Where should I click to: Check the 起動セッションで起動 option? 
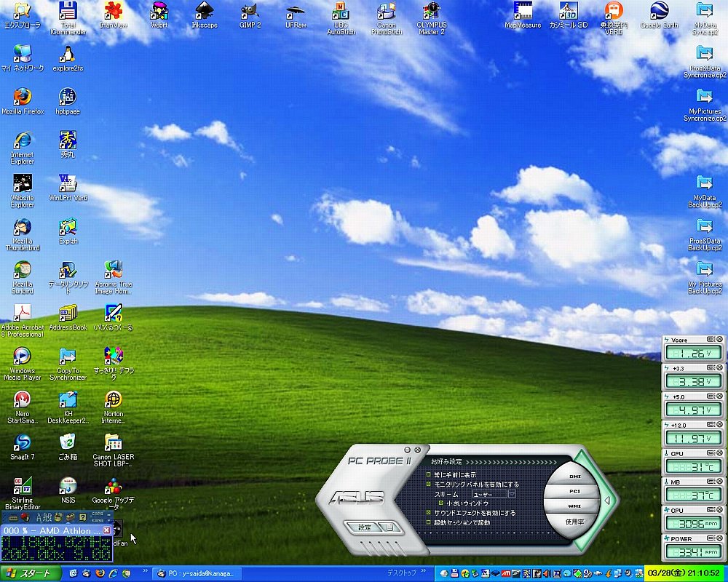(x=429, y=522)
